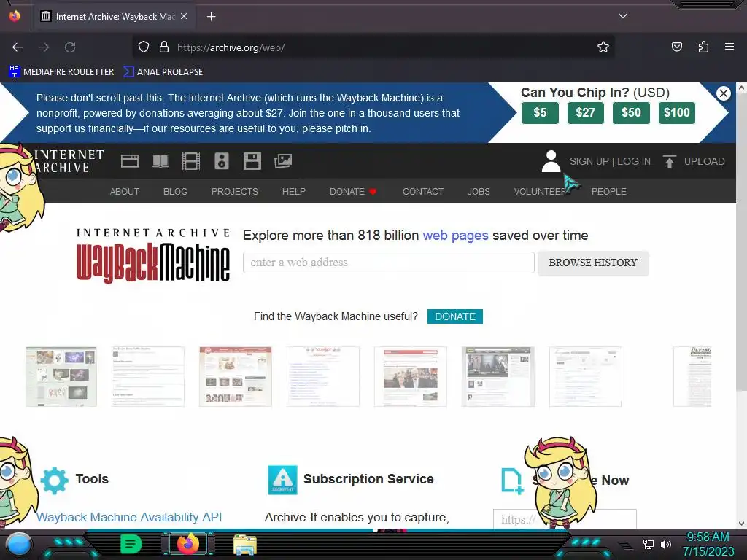Open the PROJECTS menu item
This screenshot has height=560, width=747.
click(x=235, y=192)
